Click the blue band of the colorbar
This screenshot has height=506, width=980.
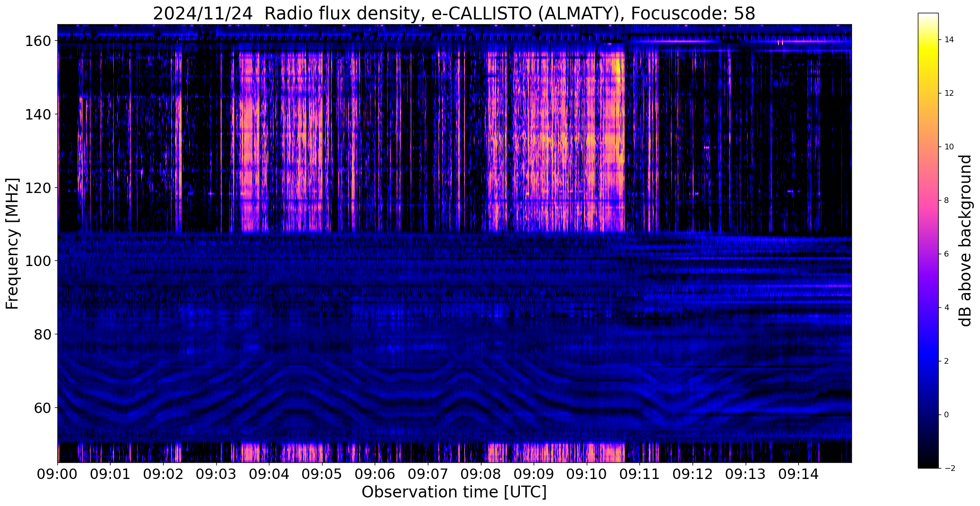(928, 356)
